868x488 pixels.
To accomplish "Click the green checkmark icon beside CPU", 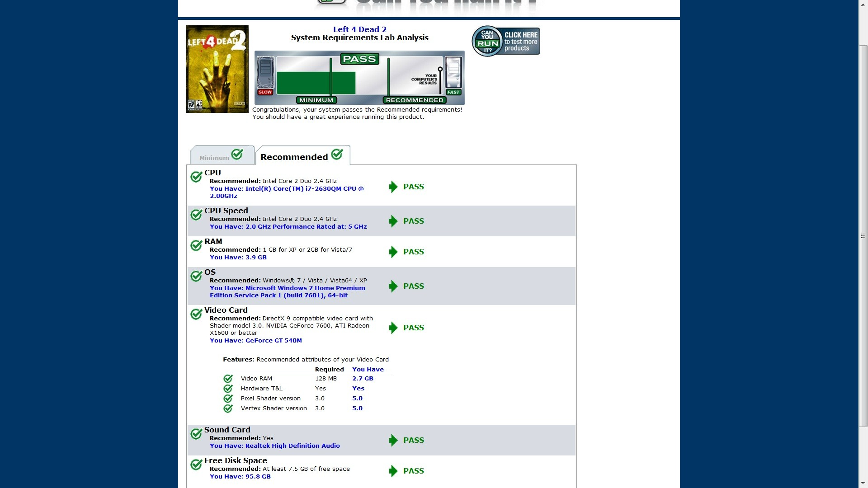I will click(x=196, y=176).
